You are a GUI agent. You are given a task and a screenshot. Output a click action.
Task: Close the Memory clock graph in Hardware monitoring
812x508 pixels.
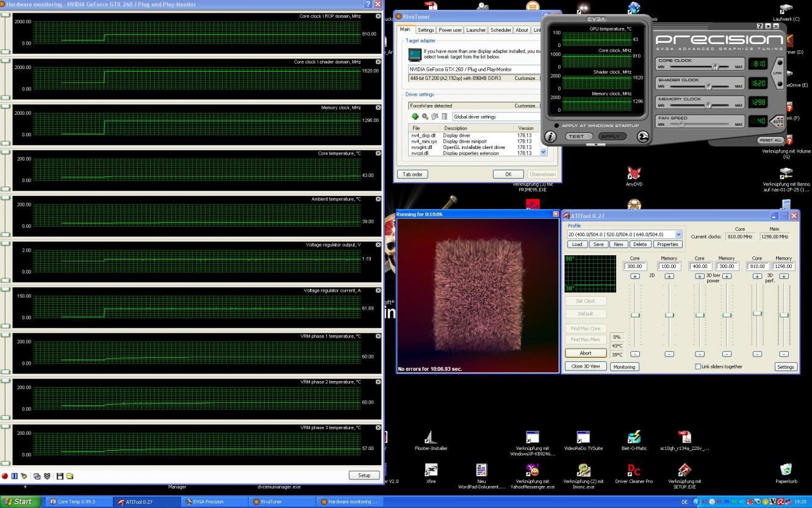(378, 107)
